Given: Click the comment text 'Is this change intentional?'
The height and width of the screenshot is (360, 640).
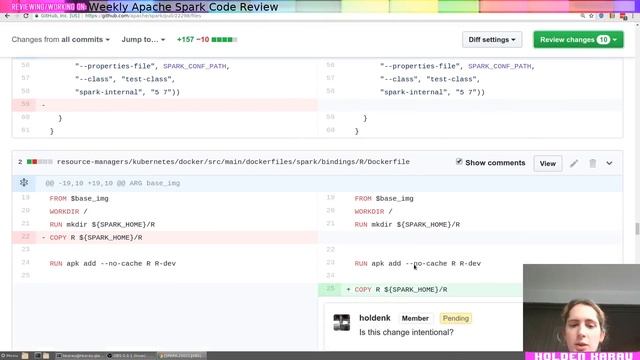Looking at the screenshot, I should click(406, 332).
